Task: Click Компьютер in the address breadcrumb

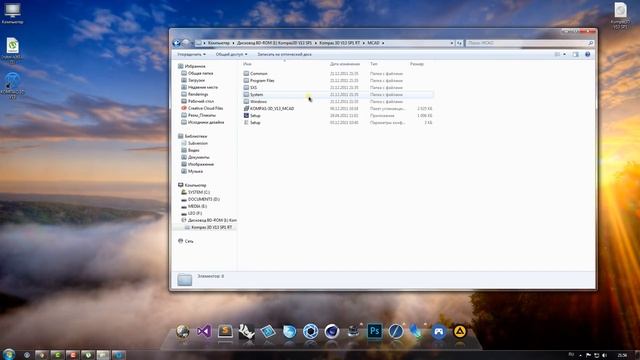Action: [x=219, y=43]
